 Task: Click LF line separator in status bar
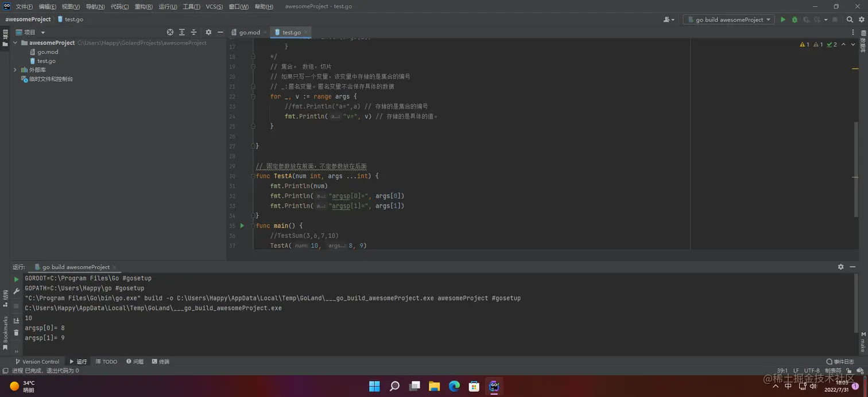pos(796,371)
